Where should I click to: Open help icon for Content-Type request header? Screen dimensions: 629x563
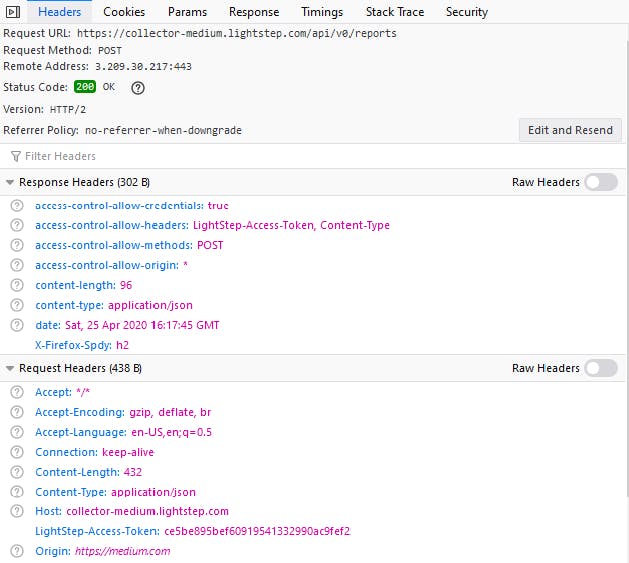coord(17,492)
